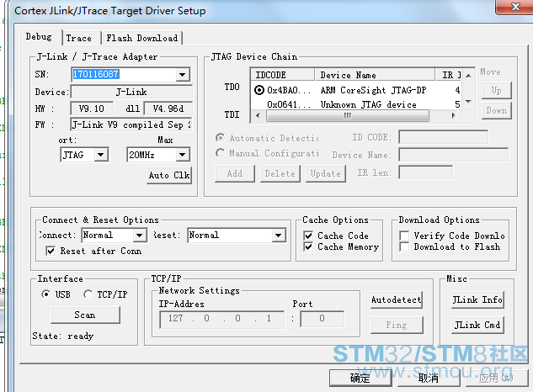The image size is (533, 392).
Task: Click the Autodetect button
Action: [x=397, y=300]
